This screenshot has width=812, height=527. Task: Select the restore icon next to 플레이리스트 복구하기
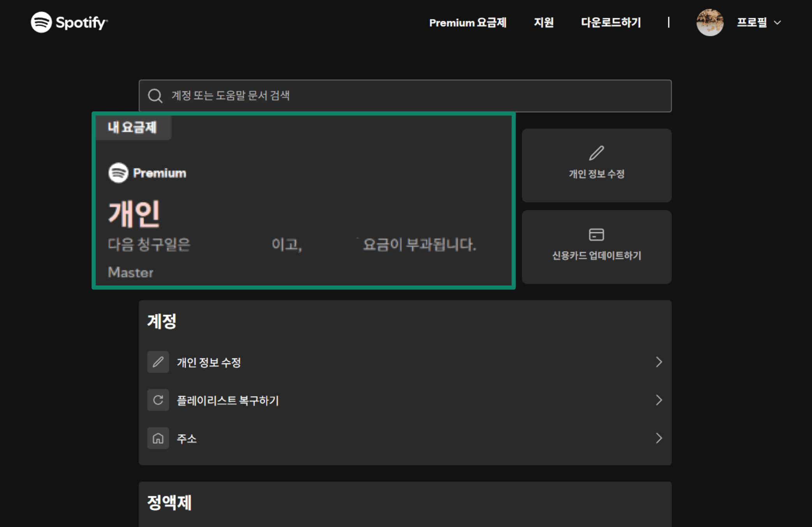[x=158, y=400]
